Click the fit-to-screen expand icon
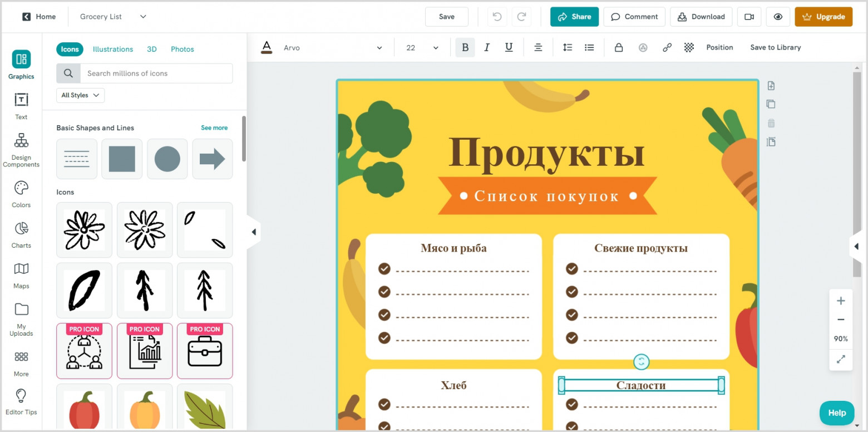Screen dimensions: 868x432 click(841, 360)
